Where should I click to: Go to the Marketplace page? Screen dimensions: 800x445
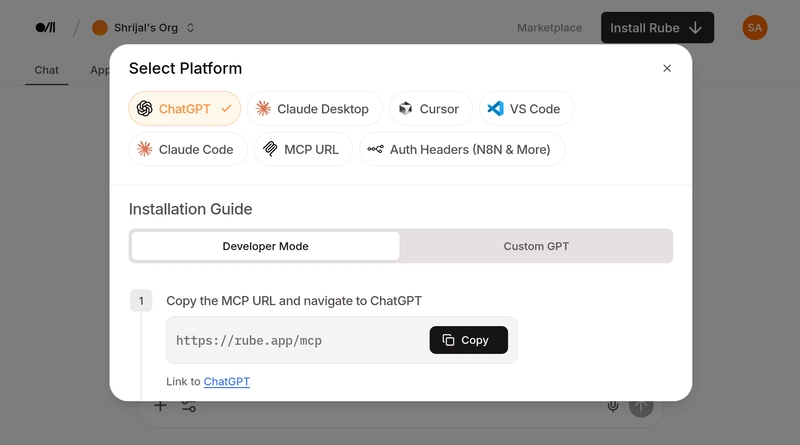click(549, 28)
